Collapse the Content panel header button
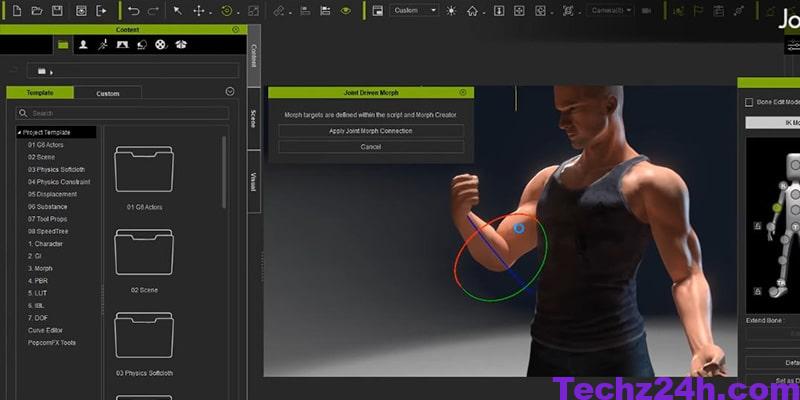 pyautogui.click(x=235, y=30)
